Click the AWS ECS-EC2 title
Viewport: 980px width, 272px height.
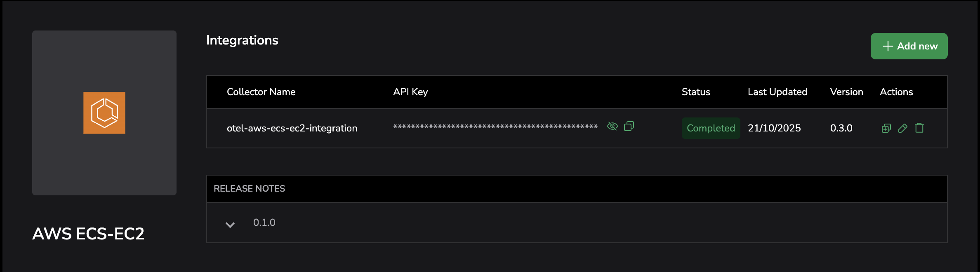88,234
